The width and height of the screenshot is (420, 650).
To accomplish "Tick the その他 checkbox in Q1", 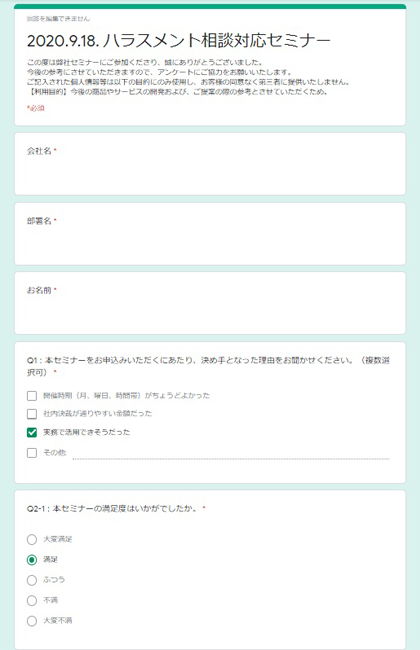I will pyautogui.click(x=32, y=453).
